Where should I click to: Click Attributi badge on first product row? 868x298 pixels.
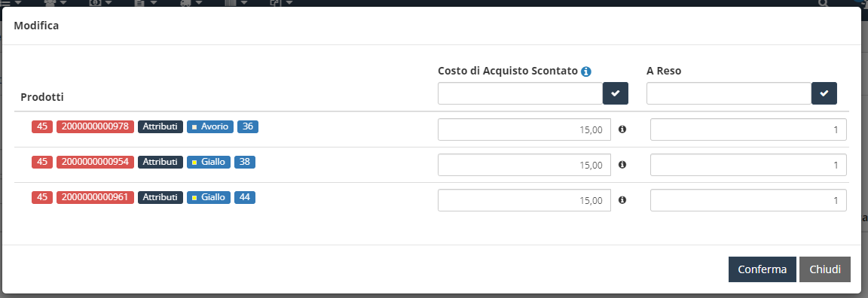[x=160, y=126]
